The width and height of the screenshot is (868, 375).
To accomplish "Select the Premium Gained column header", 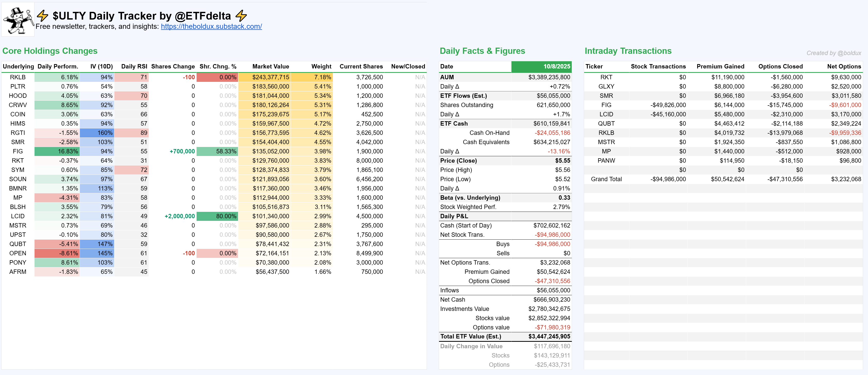I will (x=720, y=66).
